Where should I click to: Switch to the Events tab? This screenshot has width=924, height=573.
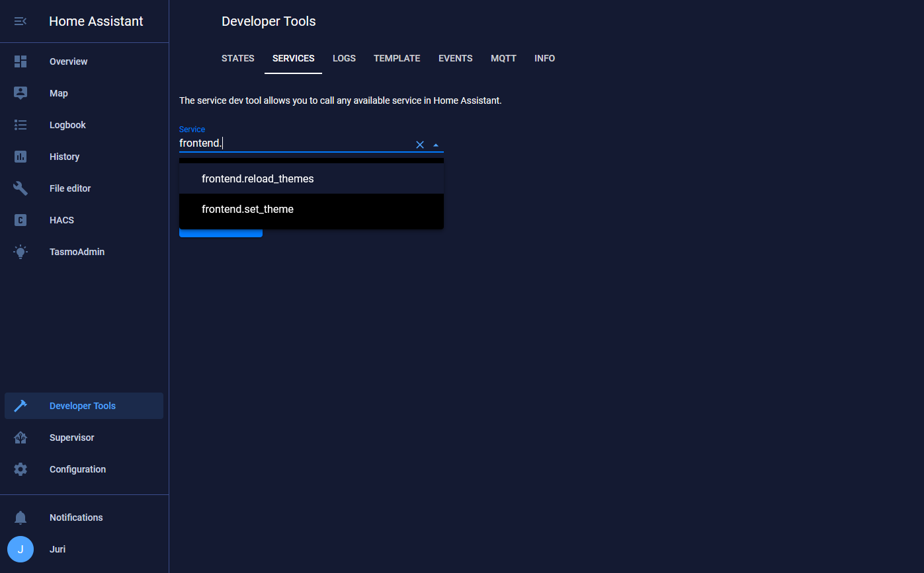point(456,58)
